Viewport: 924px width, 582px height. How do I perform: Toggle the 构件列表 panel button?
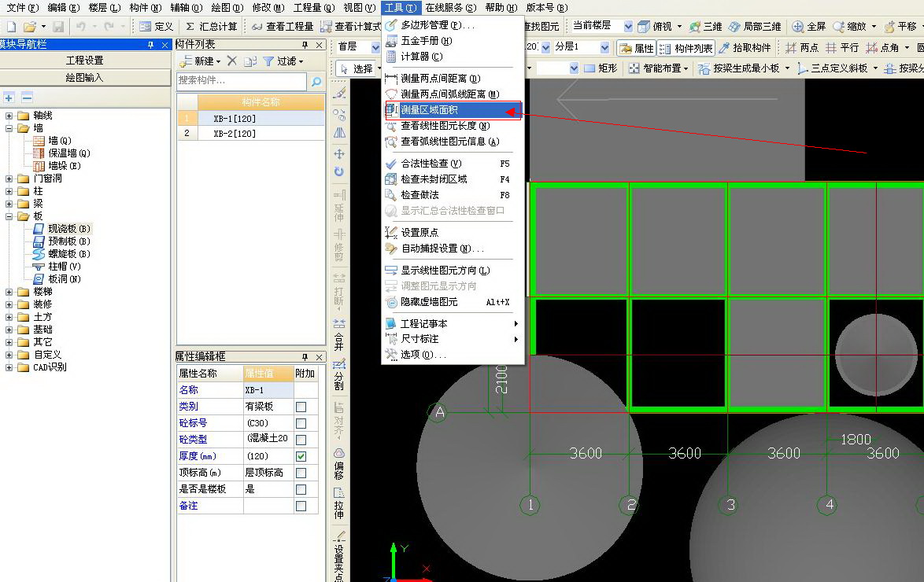click(686, 48)
